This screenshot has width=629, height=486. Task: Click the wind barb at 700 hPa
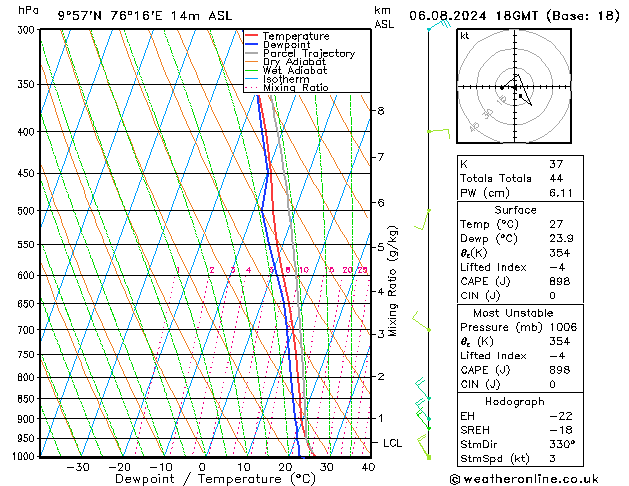(421, 321)
